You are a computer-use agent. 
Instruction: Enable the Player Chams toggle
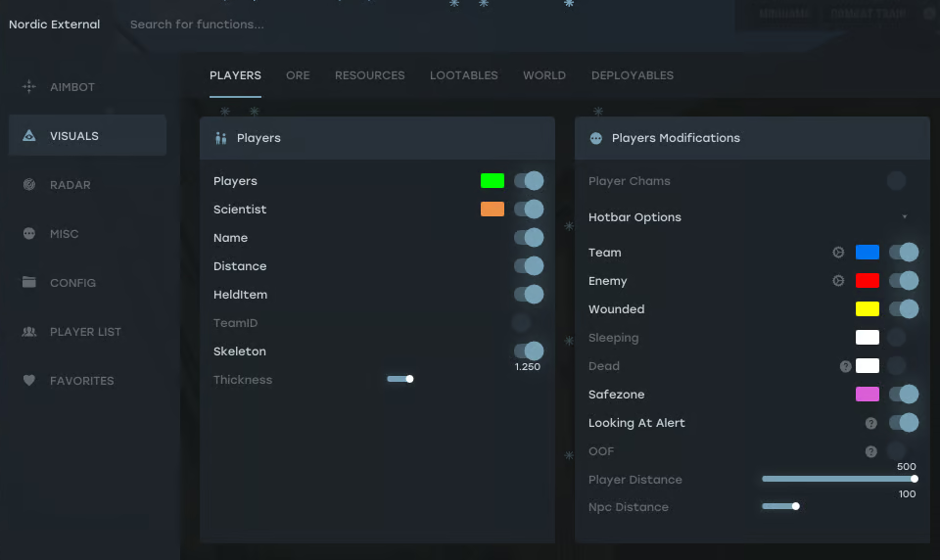(x=896, y=180)
